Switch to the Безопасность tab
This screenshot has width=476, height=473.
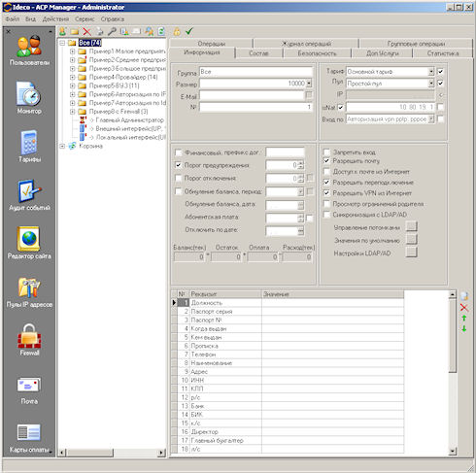tap(317, 53)
